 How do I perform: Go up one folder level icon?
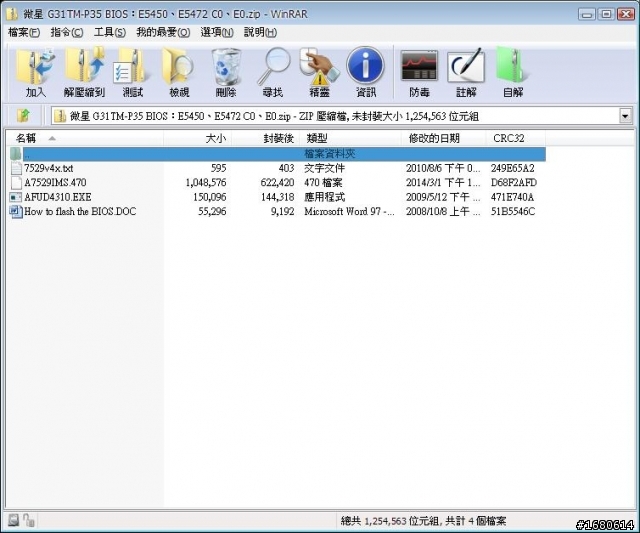(23, 116)
